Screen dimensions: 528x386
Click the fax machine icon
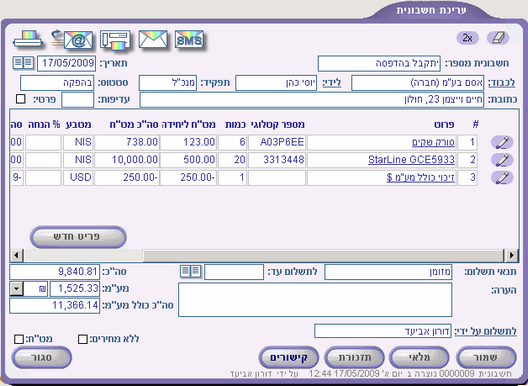115,40
